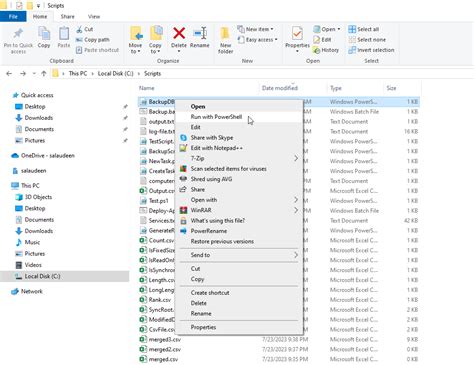The width and height of the screenshot is (474, 365).
Task: Choose Share with Skype
Action: tap(239, 138)
